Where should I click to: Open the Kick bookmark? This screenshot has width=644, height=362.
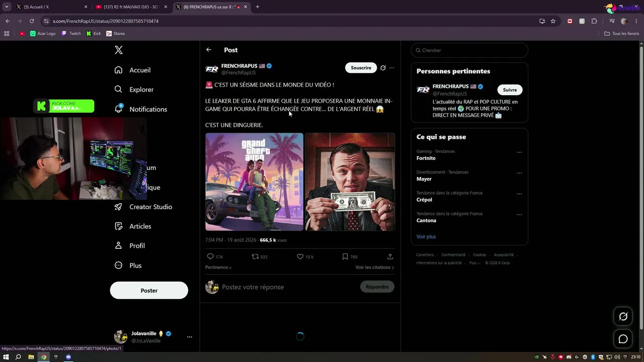tap(94, 34)
